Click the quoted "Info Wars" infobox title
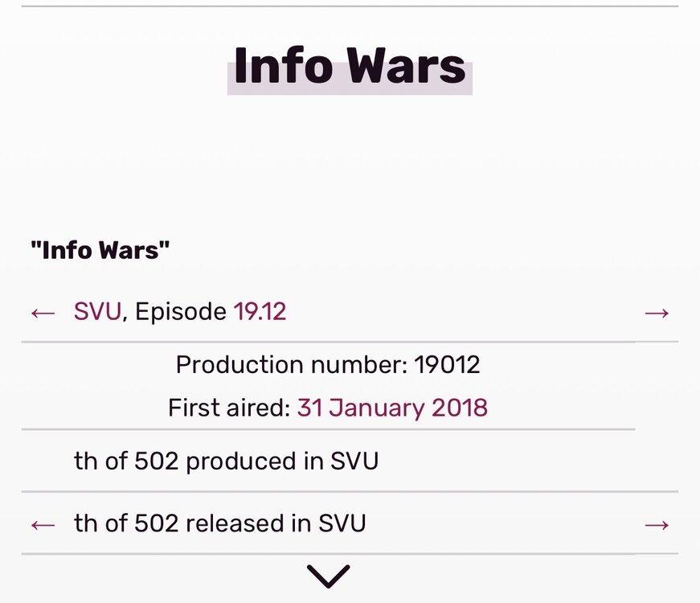The width and height of the screenshot is (700, 603). [100, 250]
